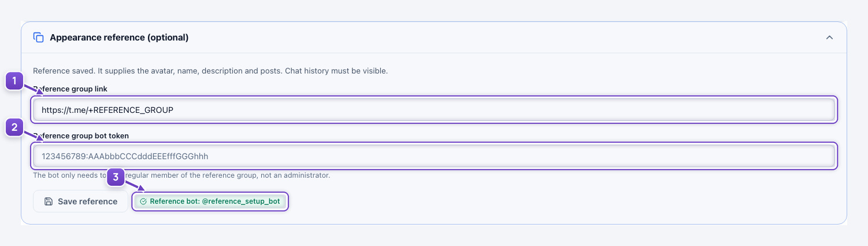
Task: Save the reference with the Save reference button
Action: 80,201
